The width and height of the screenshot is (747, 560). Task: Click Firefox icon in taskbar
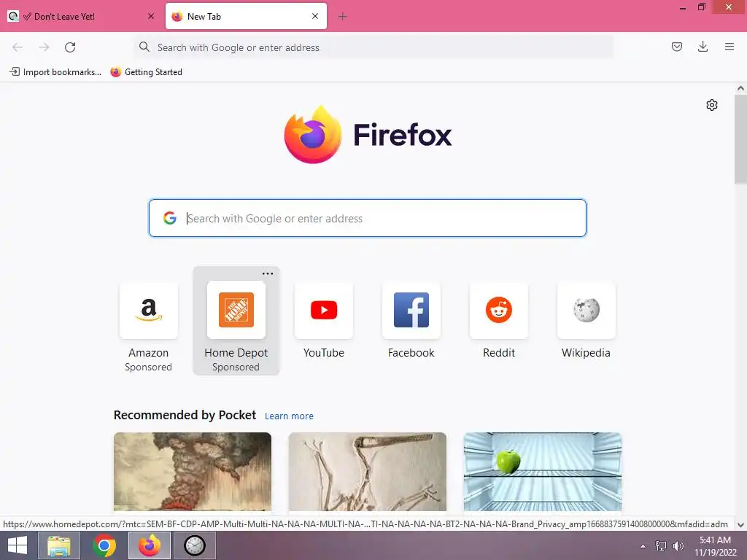[150, 545]
